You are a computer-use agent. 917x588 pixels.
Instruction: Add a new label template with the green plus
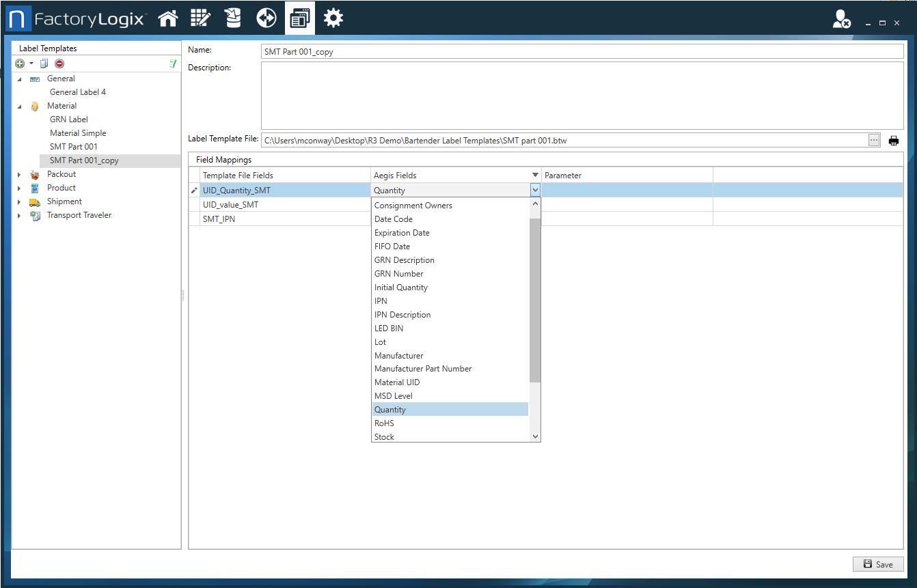[x=20, y=63]
